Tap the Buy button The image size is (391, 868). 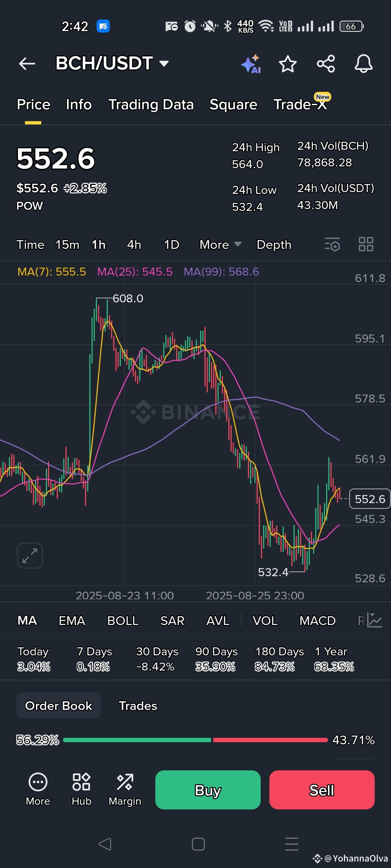coord(208,790)
